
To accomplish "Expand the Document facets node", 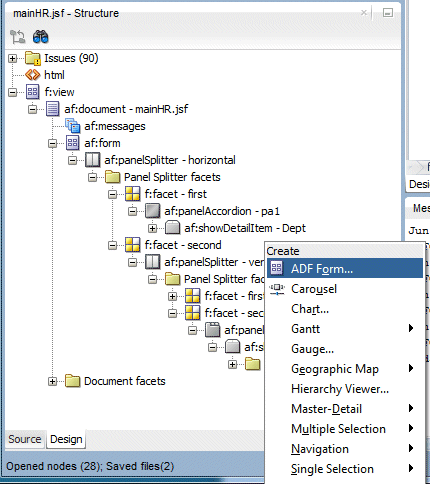I will pyautogui.click(x=52, y=381).
